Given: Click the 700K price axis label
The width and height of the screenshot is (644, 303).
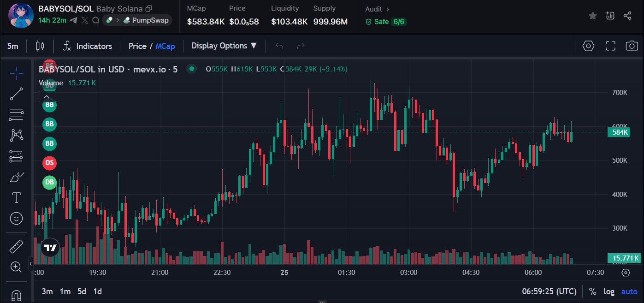Looking at the screenshot, I should tap(619, 93).
